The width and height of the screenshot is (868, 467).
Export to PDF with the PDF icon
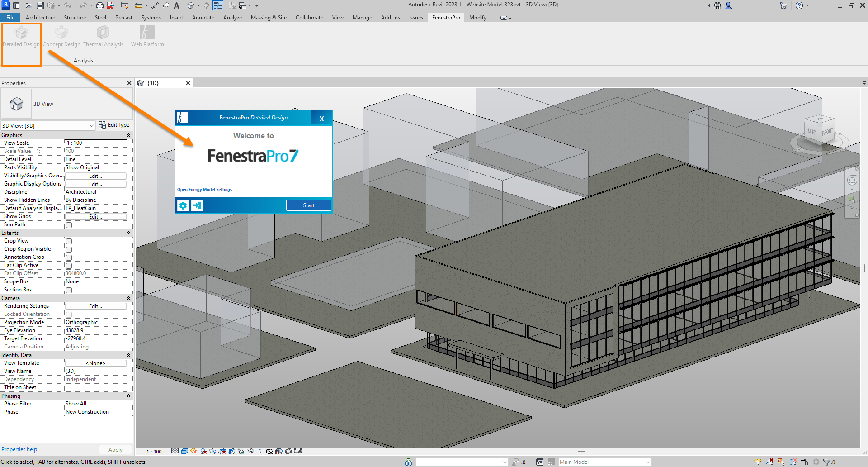[111, 5]
